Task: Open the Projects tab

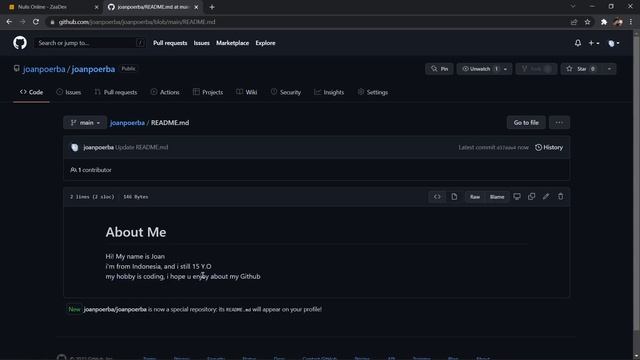Action: (x=208, y=92)
